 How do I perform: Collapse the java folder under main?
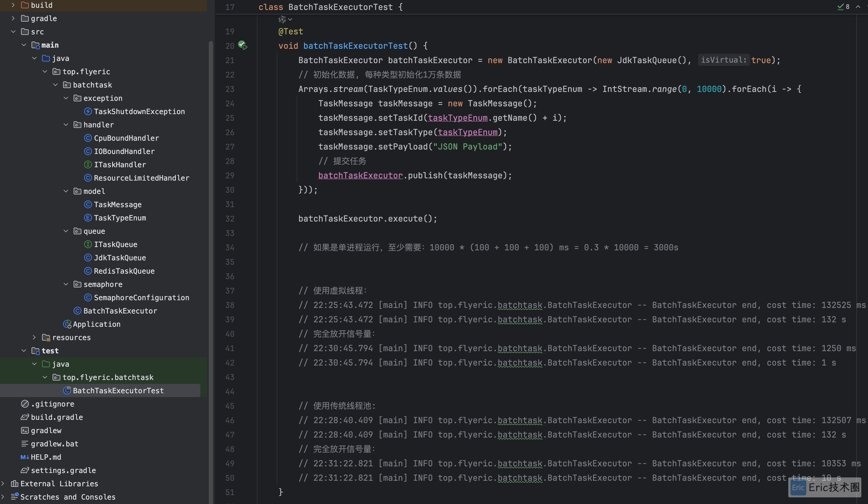pyautogui.click(x=34, y=58)
